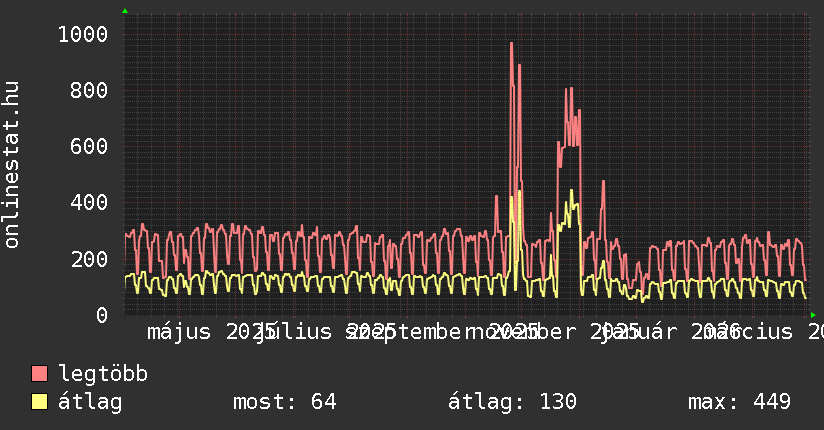Select the legtöbb legend label
The height and width of the screenshot is (430, 824).
[103, 375]
